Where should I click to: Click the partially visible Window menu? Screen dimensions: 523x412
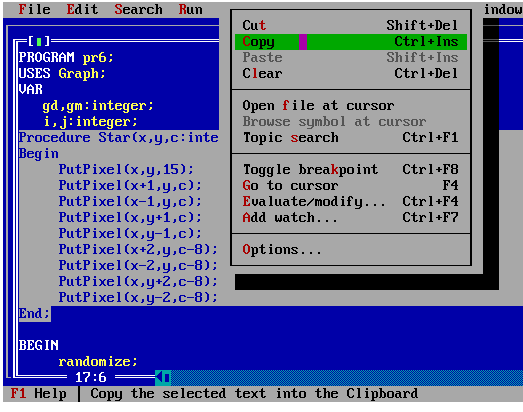coord(503,9)
